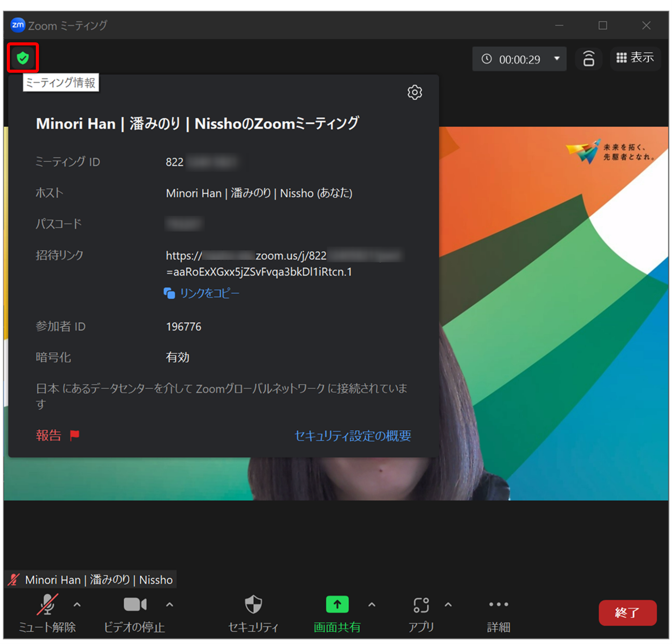Click the meeting title heading

click(x=197, y=123)
